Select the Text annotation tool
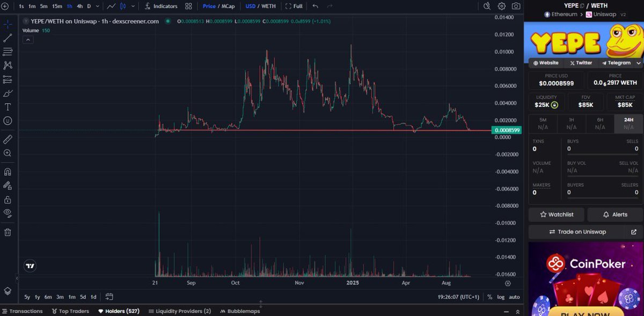 click(x=8, y=107)
